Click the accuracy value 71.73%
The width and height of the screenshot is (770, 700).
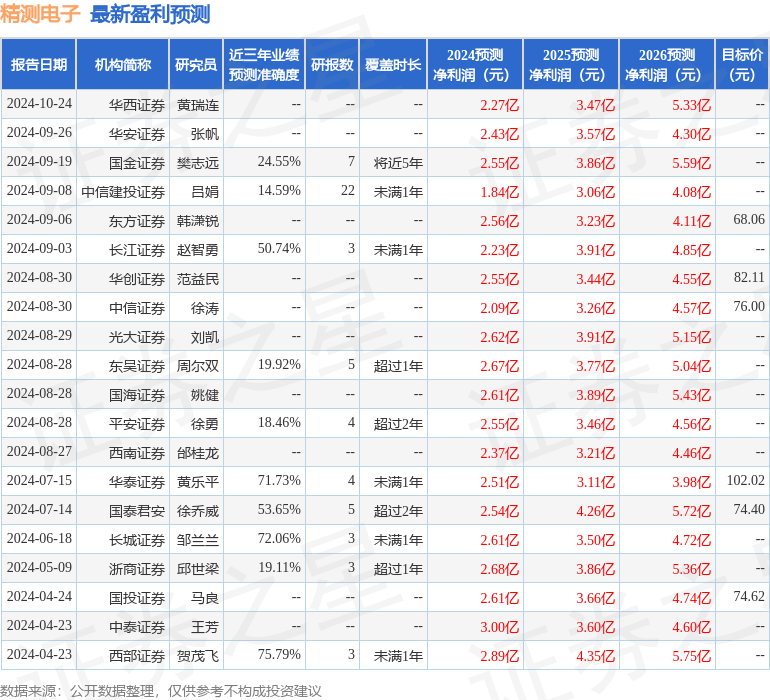[x=279, y=480]
